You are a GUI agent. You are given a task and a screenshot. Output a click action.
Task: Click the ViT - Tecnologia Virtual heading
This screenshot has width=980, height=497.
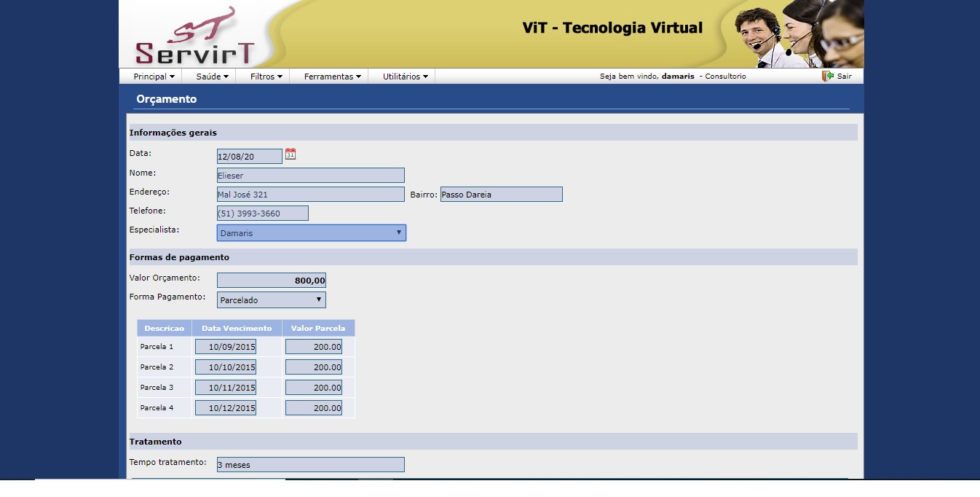[613, 28]
